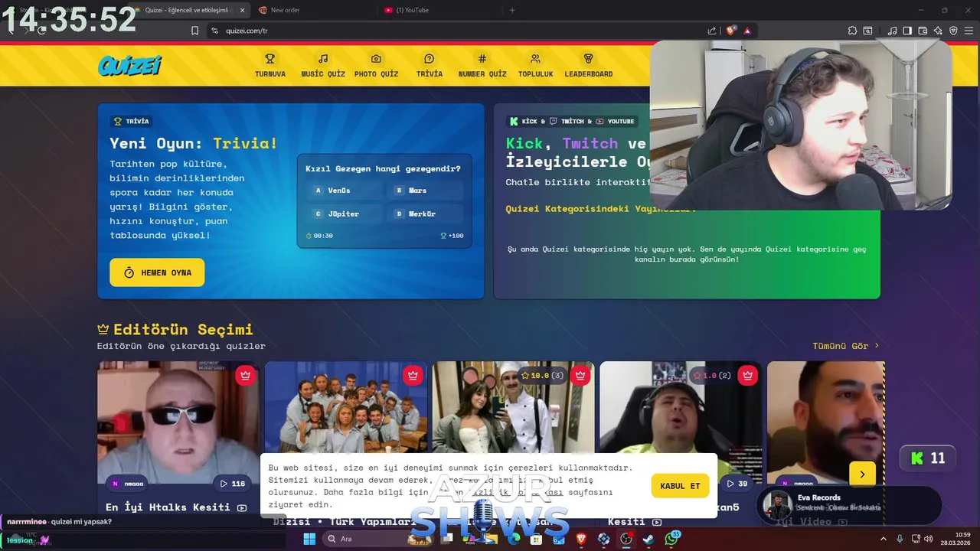Open the Turnuva tournament page
The image size is (980, 551).
click(x=270, y=66)
